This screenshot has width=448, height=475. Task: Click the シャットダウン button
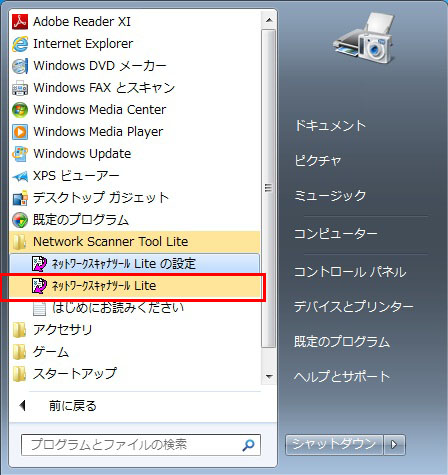tap(334, 444)
